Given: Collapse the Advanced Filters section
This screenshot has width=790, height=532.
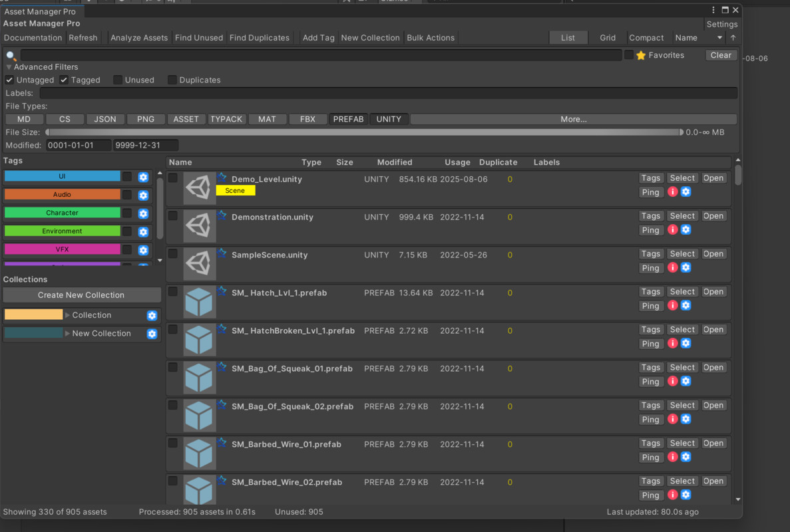Looking at the screenshot, I should (9, 66).
